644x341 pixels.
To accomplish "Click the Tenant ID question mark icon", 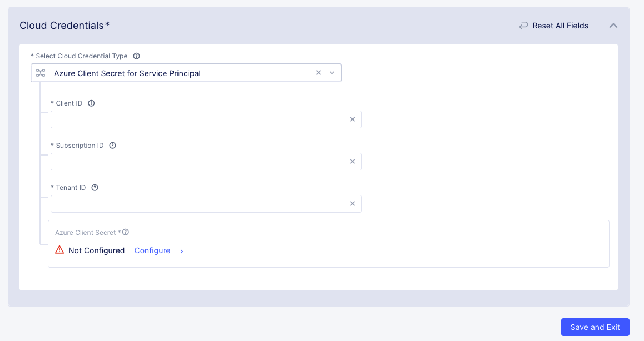I will (95, 187).
